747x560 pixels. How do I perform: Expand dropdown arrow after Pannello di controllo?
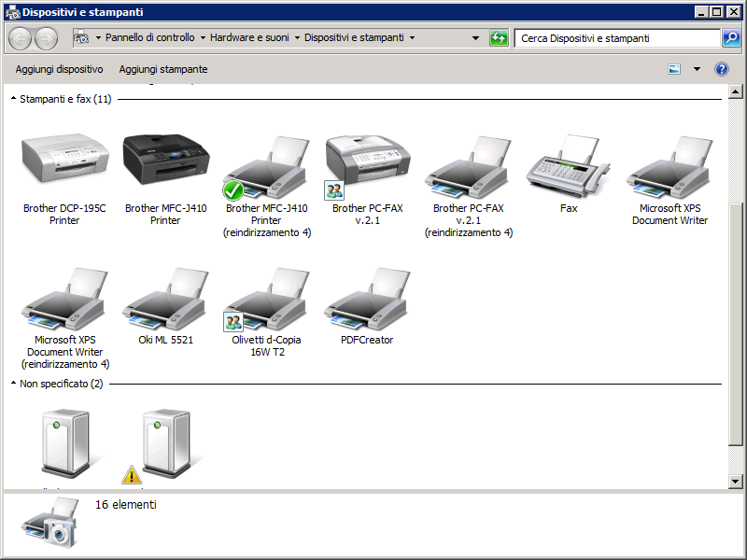click(x=203, y=37)
